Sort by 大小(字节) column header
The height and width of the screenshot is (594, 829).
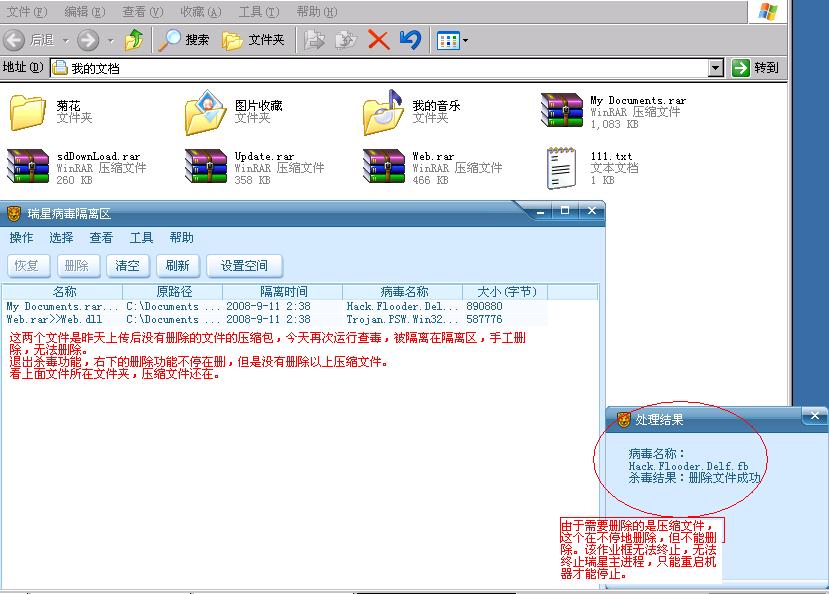tap(506, 292)
